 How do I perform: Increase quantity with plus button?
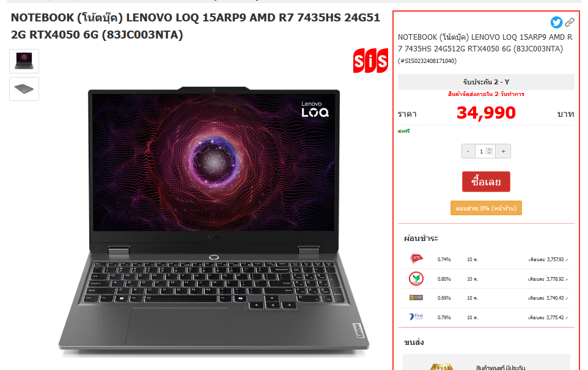503,151
